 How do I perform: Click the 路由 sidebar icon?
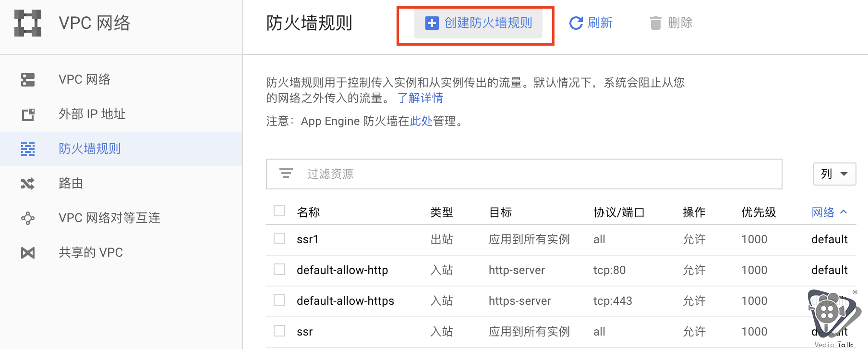(28, 184)
